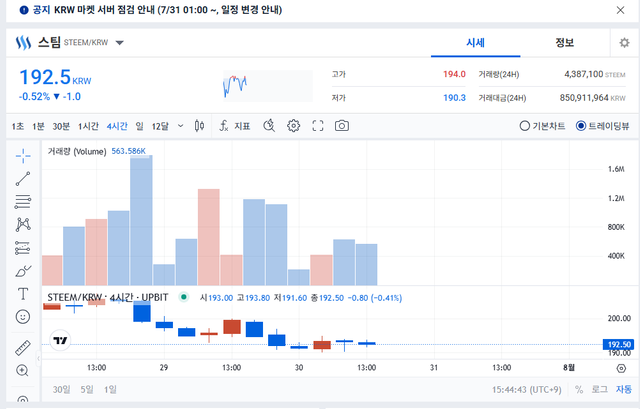Click the 563.586K volume value
The width and height of the screenshot is (640, 409).
pos(129,151)
